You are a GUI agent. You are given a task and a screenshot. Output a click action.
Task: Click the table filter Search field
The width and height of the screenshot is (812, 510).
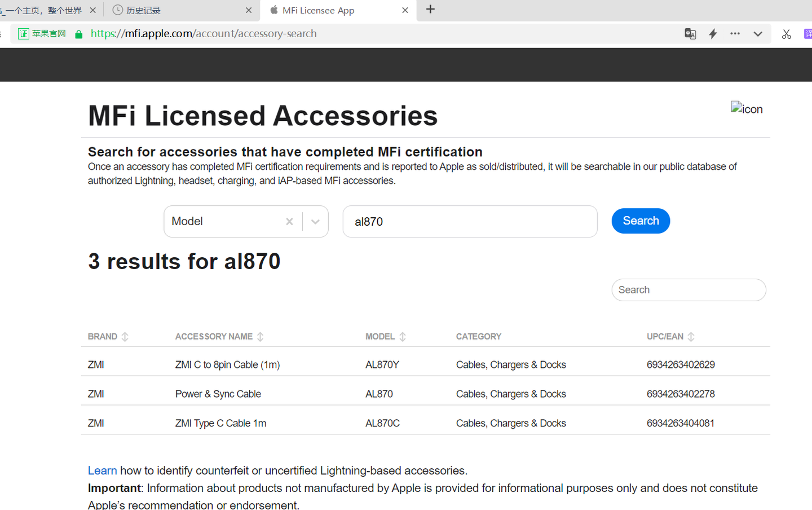689,290
